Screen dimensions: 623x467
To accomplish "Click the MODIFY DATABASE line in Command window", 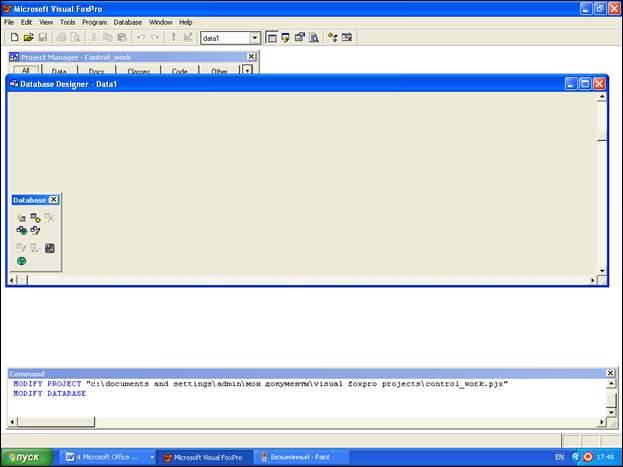I will tap(50, 393).
